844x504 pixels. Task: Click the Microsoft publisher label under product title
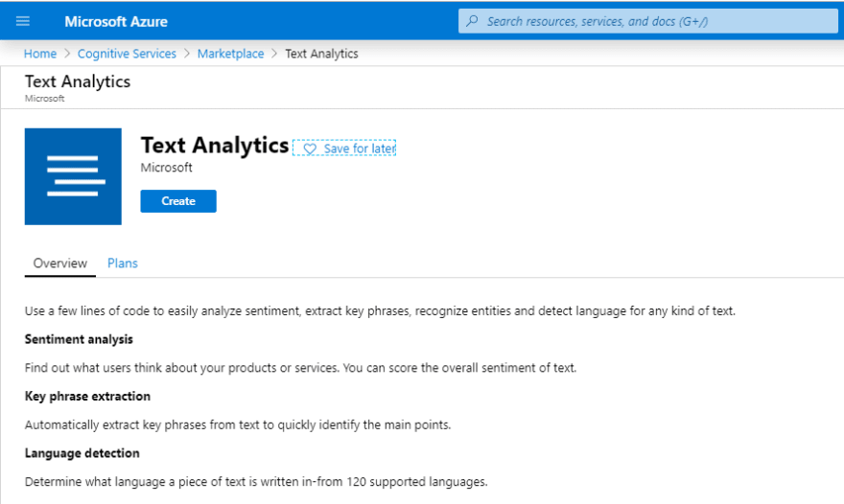[x=166, y=168]
